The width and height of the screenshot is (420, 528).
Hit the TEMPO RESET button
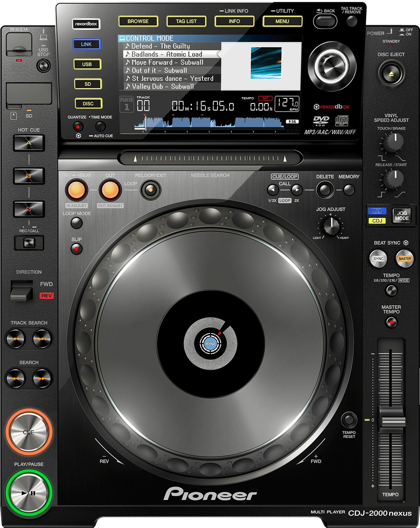point(349,420)
